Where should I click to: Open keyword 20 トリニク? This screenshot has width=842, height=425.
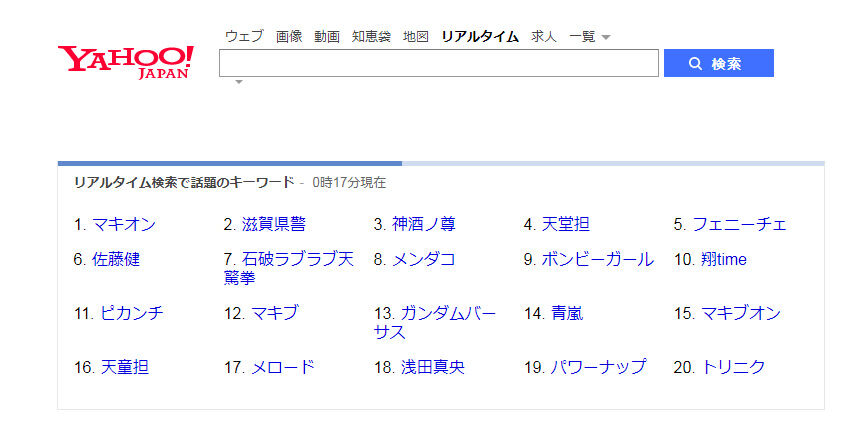pos(733,367)
